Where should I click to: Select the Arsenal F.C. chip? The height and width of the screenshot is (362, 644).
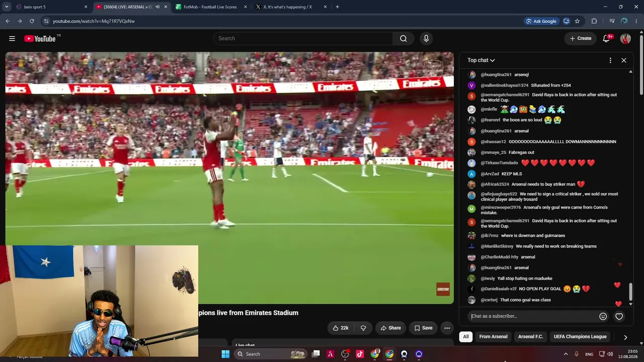tap(530, 337)
